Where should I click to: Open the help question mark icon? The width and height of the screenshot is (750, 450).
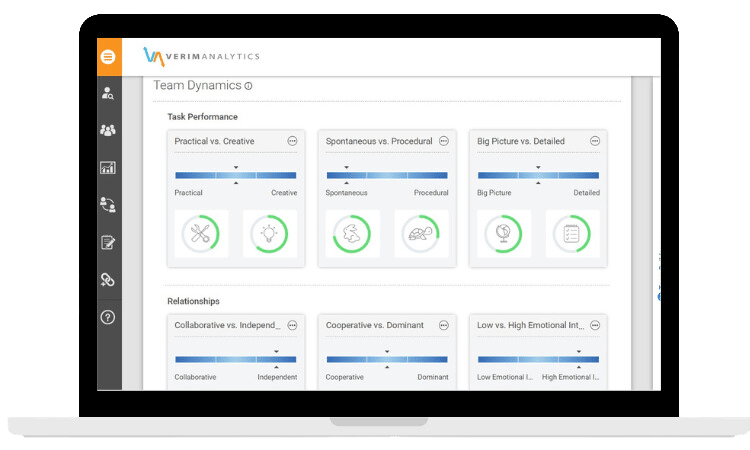tap(108, 317)
